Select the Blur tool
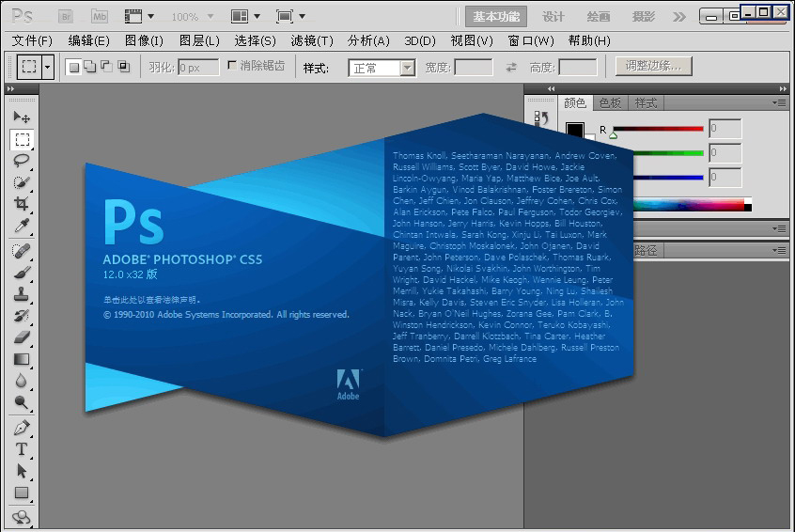 (x=22, y=381)
